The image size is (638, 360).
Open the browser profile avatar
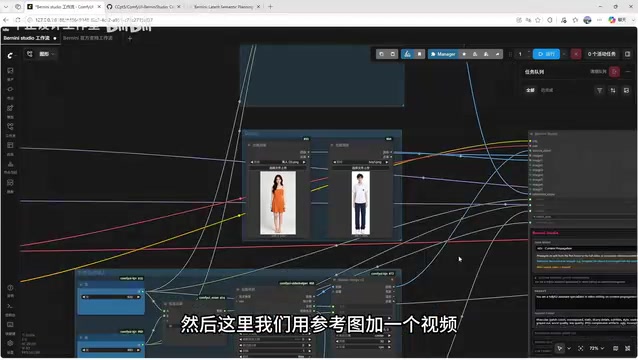click(x=587, y=20)
